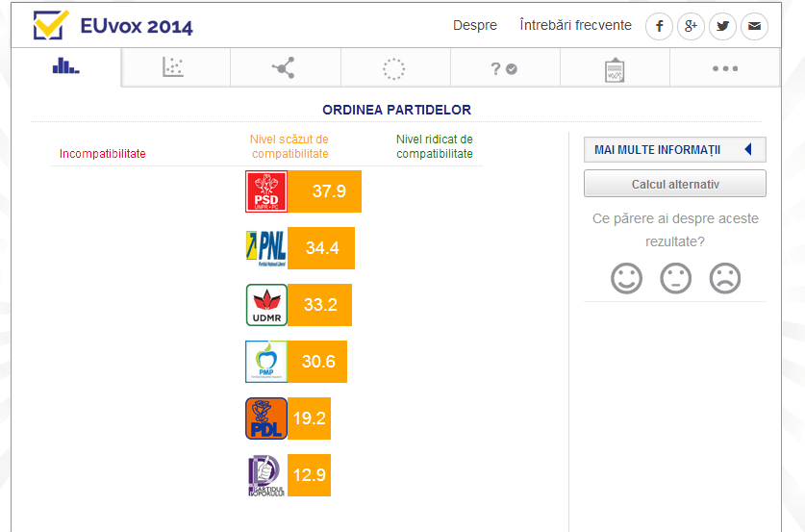
Task: Open the network graph tab
Action: 286,67
